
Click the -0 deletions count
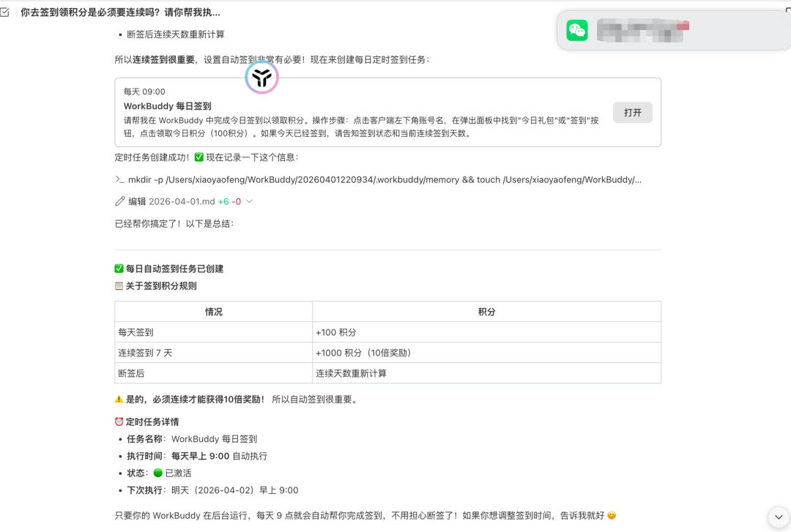(236, 201)
